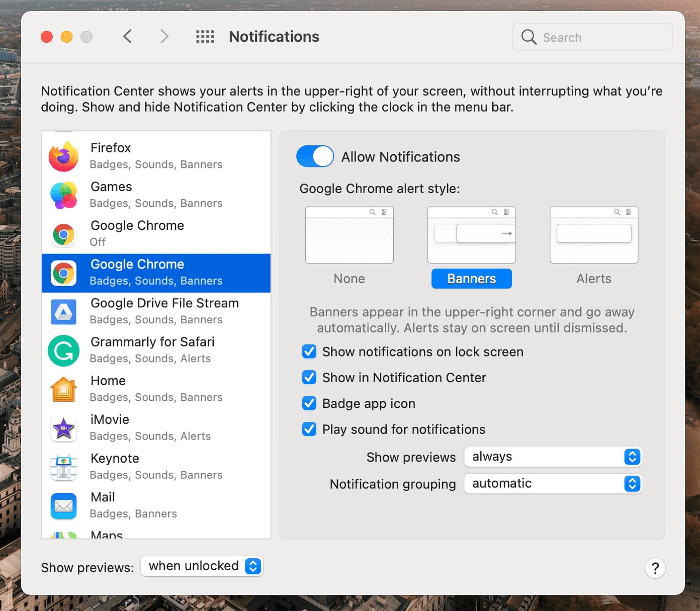Go forward with the right chevron
The image size is (700, 611).
click(164, 37)
